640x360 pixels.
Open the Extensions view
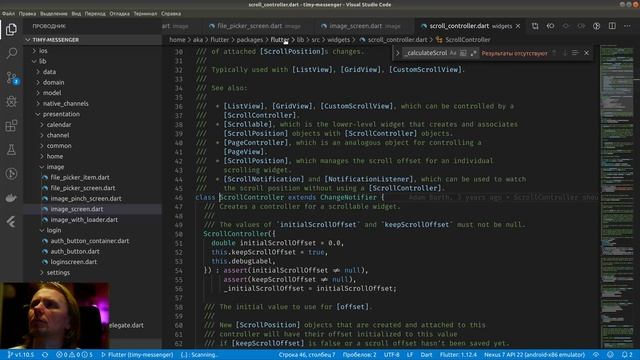[11, 125]
